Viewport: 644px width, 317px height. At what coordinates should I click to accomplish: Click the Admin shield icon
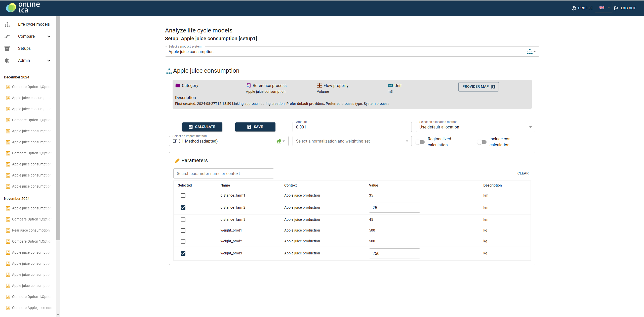point(7,61)
